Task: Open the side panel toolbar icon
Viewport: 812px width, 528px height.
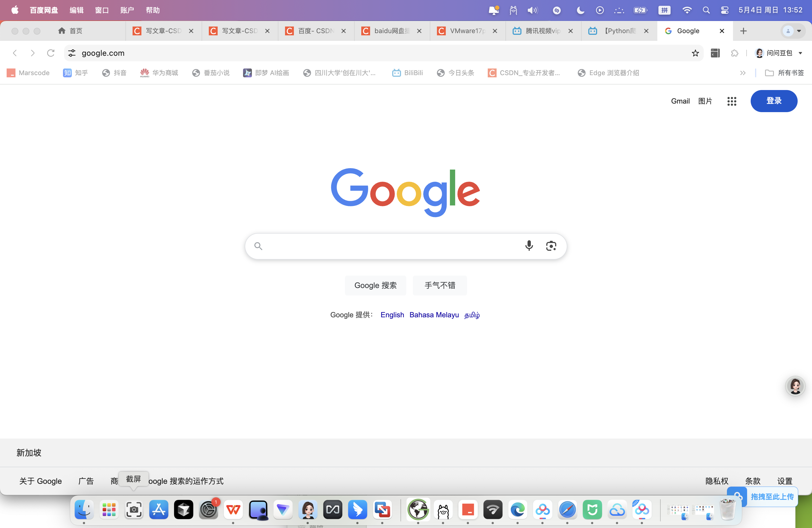Action: (715, 53)
